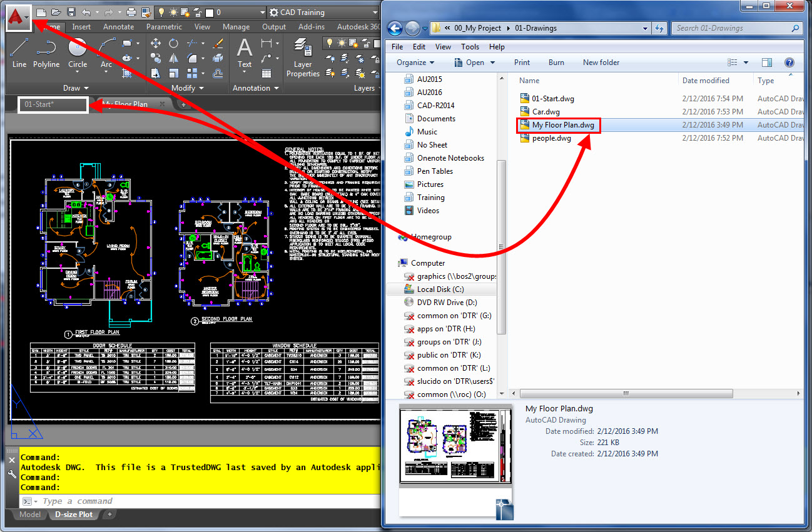812x532 pixels.
Task: Switch to the Annotate ribbon tab
Action: click(x=119, y=27)
